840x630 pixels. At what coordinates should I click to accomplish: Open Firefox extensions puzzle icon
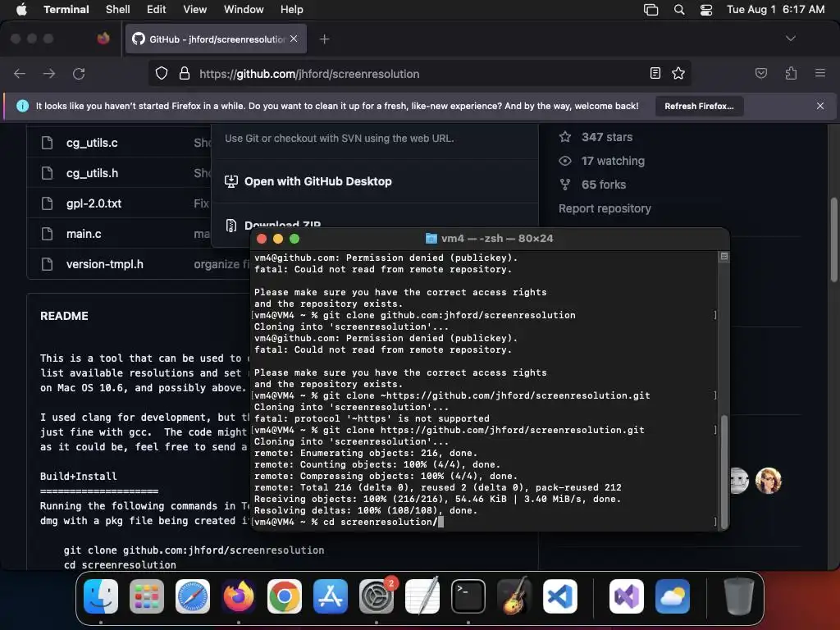click(792, 73)
